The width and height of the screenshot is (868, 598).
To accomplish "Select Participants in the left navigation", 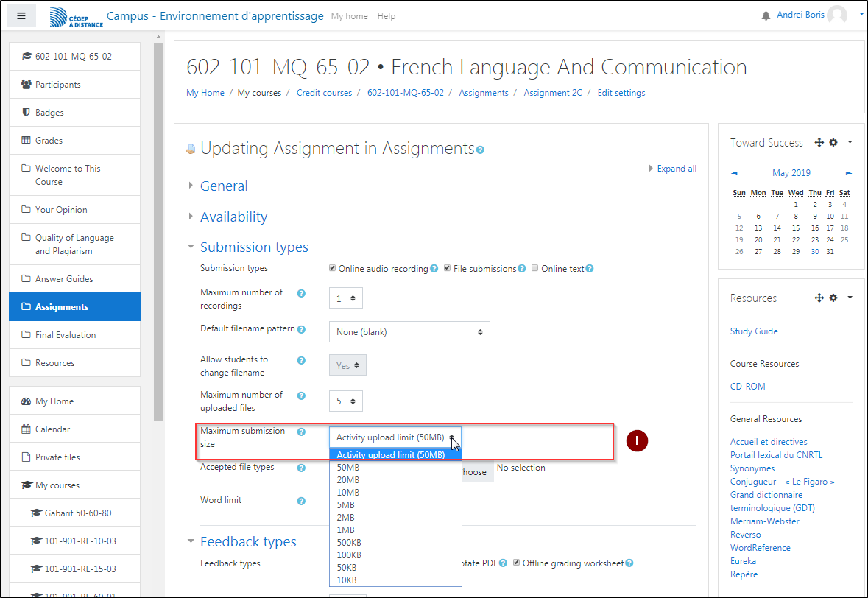I will pyautogui.click(x=57, y=85).
